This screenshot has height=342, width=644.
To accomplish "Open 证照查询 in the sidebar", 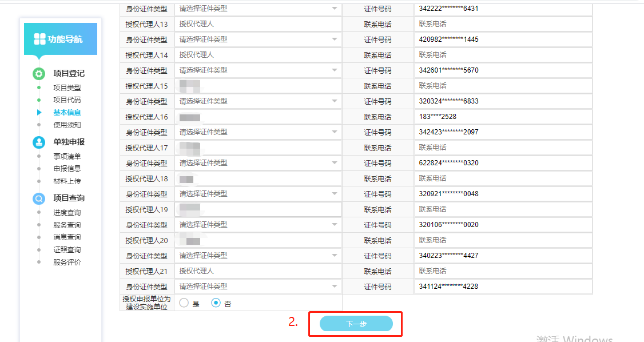I will tap(67, 250).
